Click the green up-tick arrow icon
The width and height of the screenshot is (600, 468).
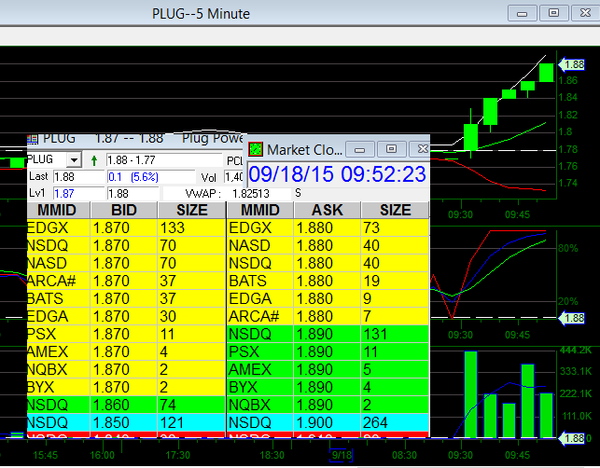(x=94, y=160)
